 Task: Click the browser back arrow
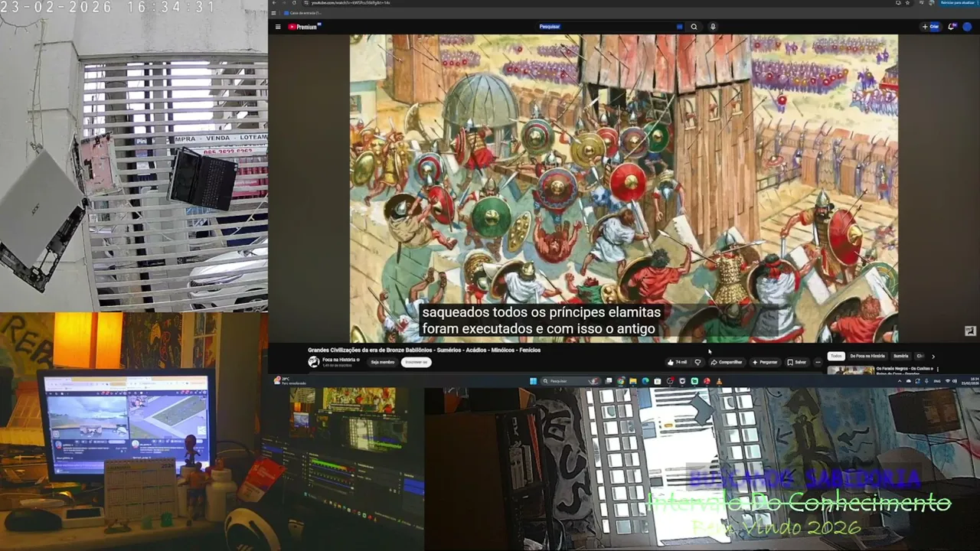[274, 3]
